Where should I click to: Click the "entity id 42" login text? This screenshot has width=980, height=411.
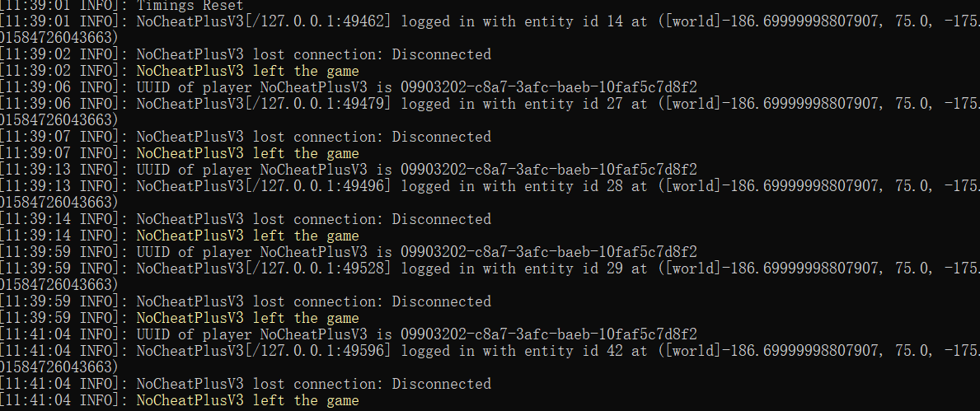[x=576, y=351]
